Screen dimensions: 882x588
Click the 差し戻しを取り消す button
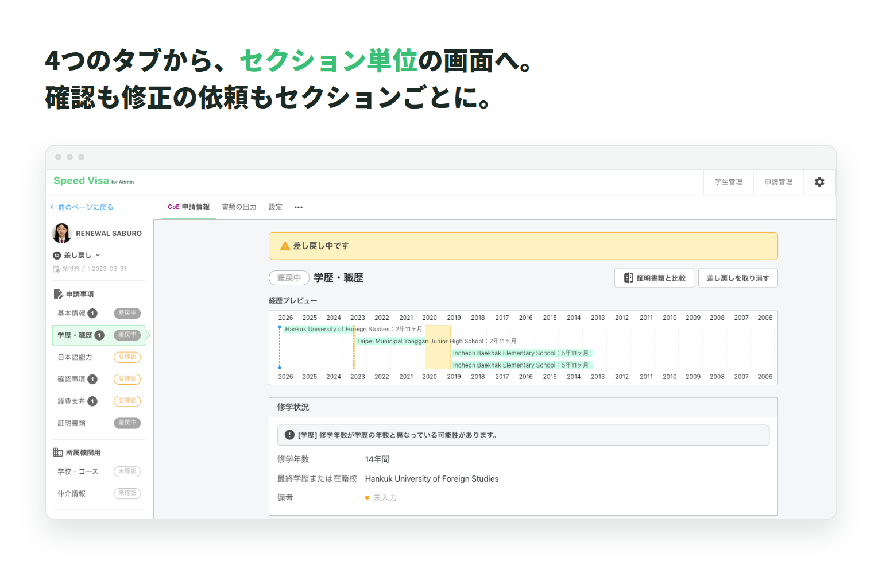(738, 278)
